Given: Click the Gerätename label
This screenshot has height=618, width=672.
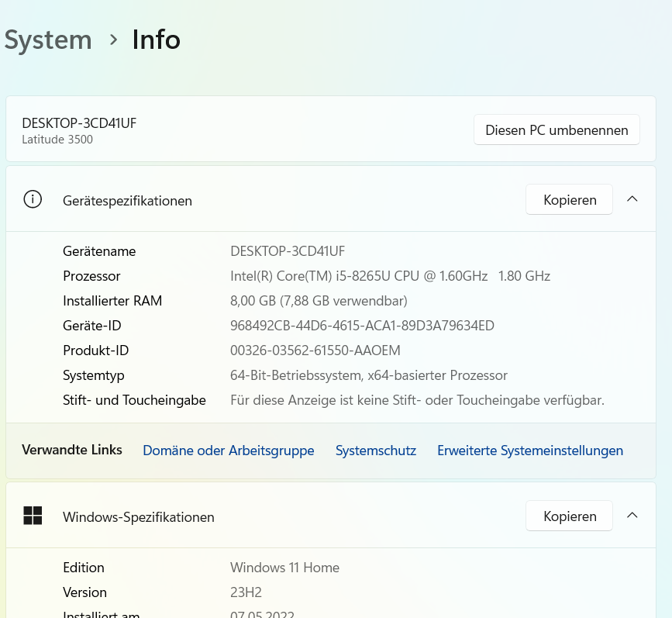Looking at the screenshot, I should point(99,251).
